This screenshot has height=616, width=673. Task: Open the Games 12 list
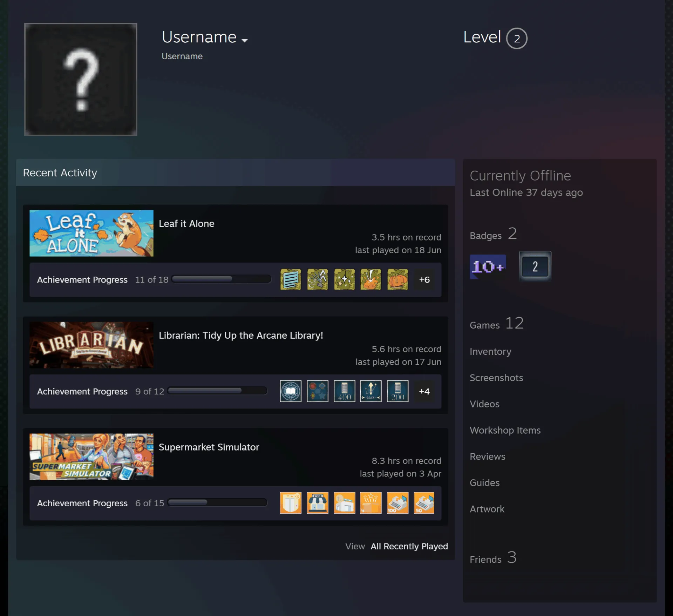tap(497, 323)
